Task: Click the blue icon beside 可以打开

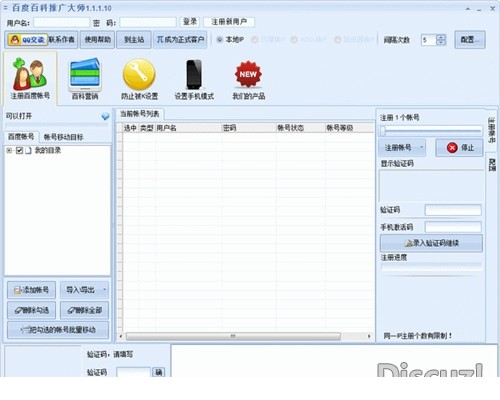Action: click(105, 116)
